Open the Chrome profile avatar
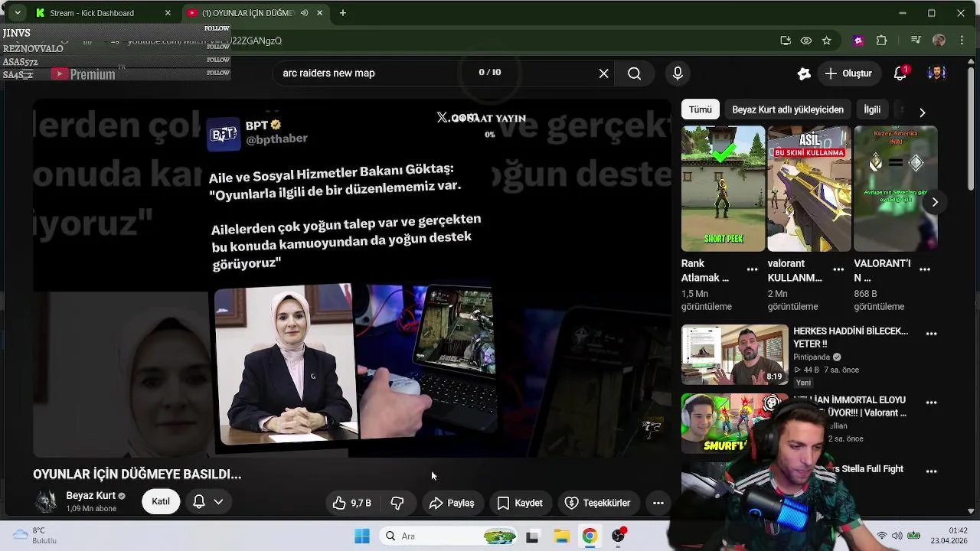The image size is (980, 551). [x=939, y=41]
